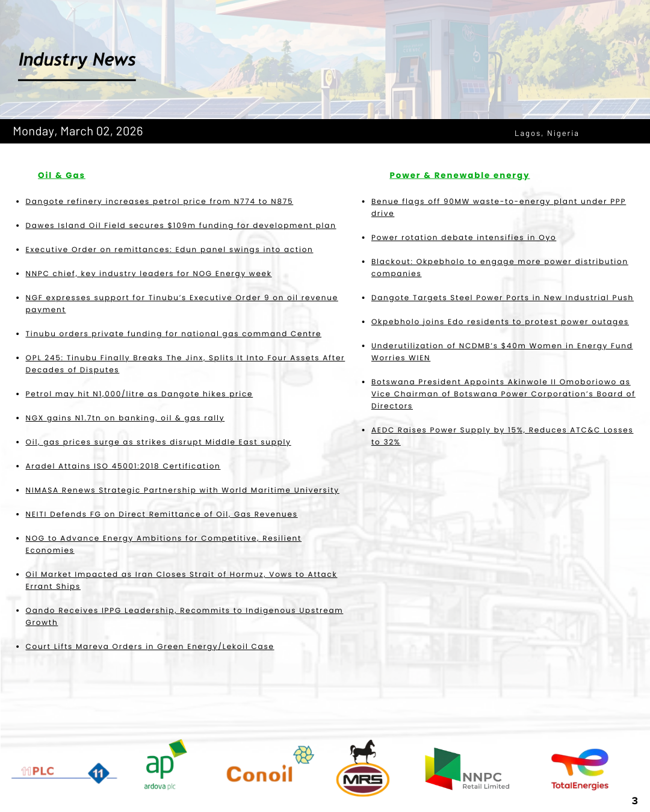Image resolution: width=650 pixels, height=812 pixels.
Task: Open the Power & Renewable energy heading
Action: 459,175
